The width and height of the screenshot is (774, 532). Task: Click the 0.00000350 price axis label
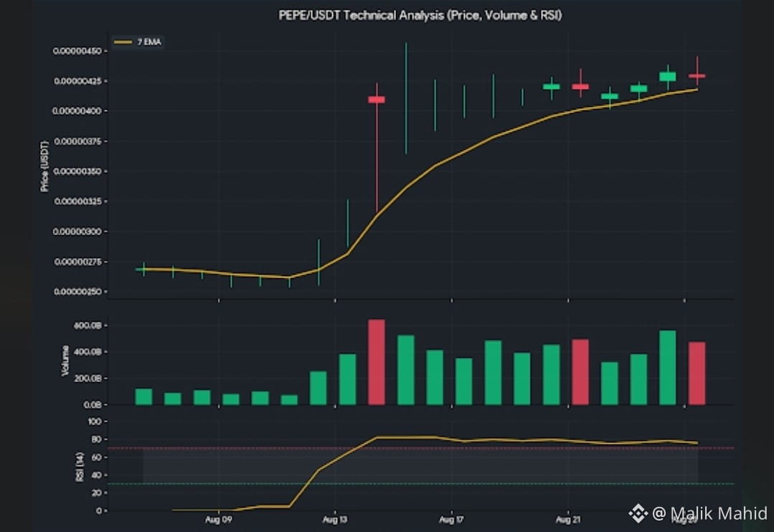click(x=77, y=171)
